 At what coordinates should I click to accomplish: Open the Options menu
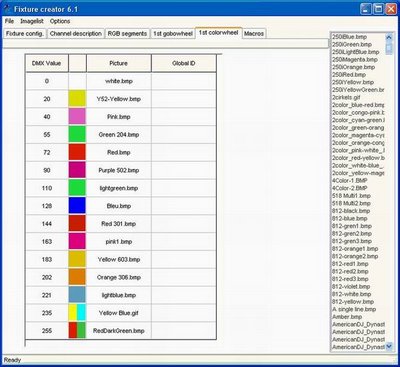pyautogui.click(x=60, y=21)
